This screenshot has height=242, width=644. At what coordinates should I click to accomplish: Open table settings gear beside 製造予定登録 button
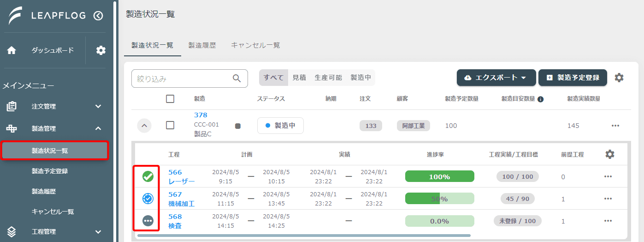[x=619, y=78]
